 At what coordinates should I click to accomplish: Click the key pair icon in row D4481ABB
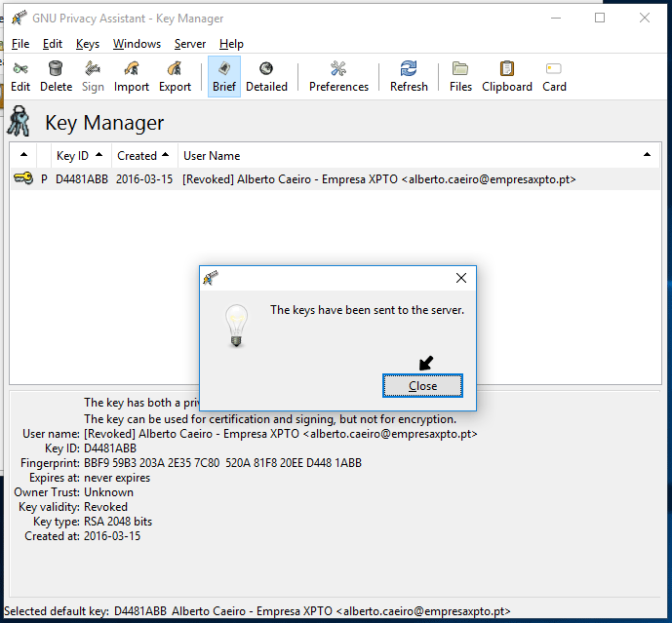click(23, 177)
